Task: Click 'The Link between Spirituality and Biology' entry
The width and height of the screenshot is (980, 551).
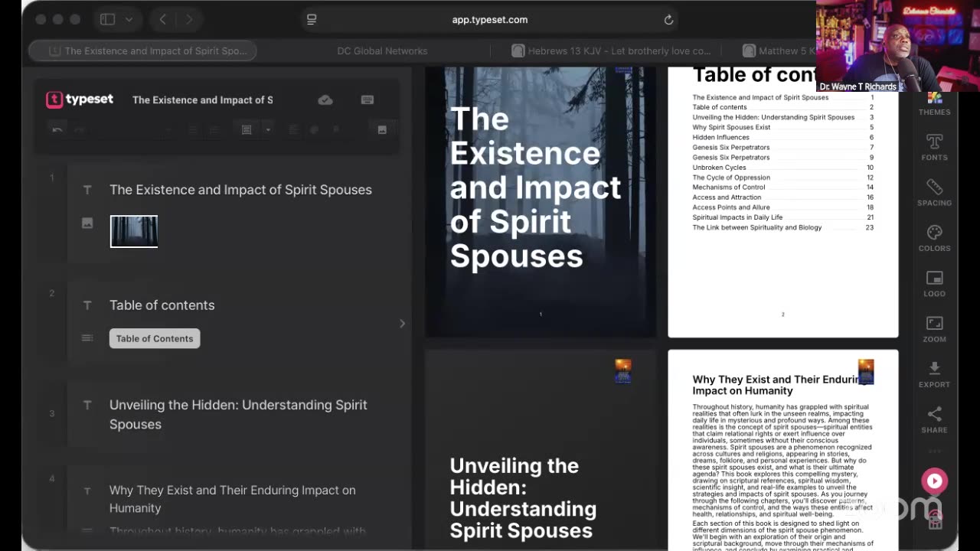Action: coord(756,227)
